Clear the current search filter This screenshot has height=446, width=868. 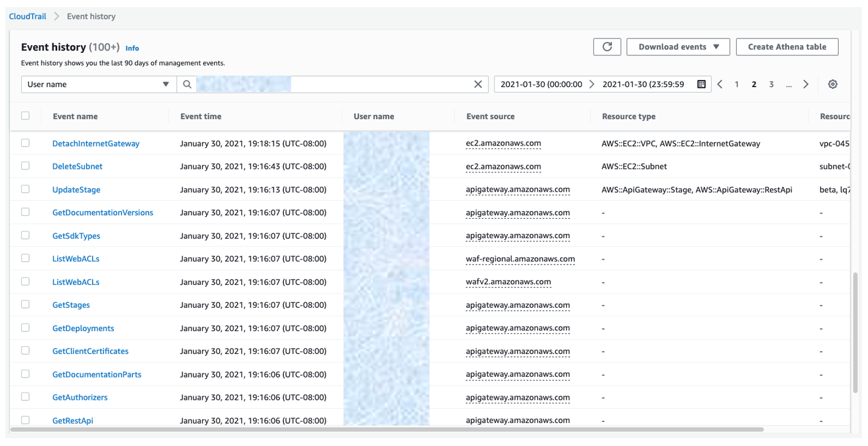pyautogui.click(x=478, y=84)
